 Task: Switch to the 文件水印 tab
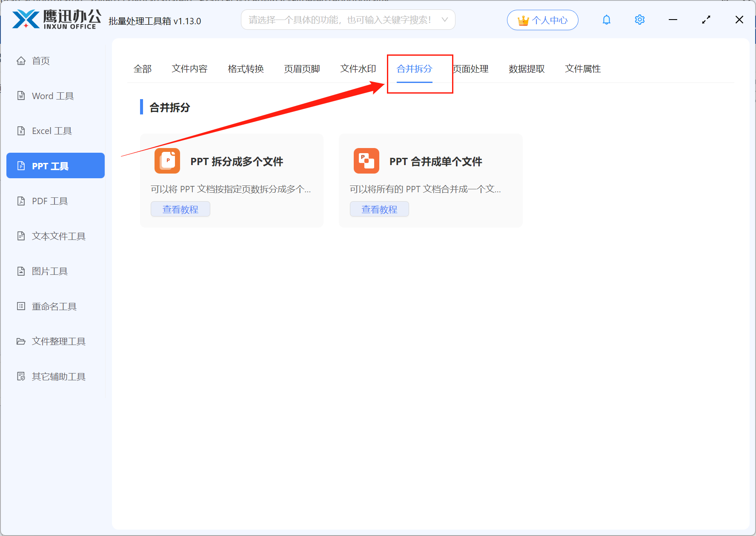(x=358, y=69)
